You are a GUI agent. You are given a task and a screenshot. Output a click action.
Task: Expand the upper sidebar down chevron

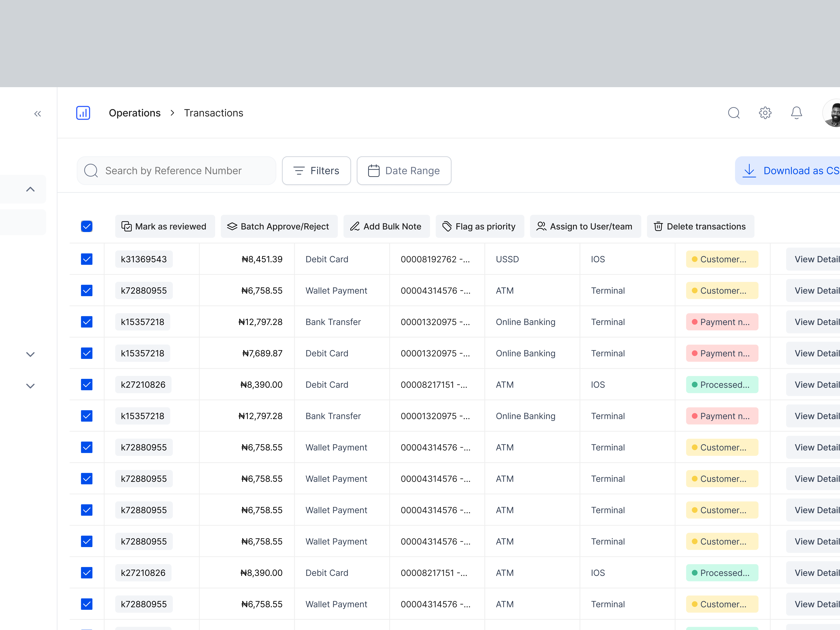pyautogui.click(x=30, y=355)
